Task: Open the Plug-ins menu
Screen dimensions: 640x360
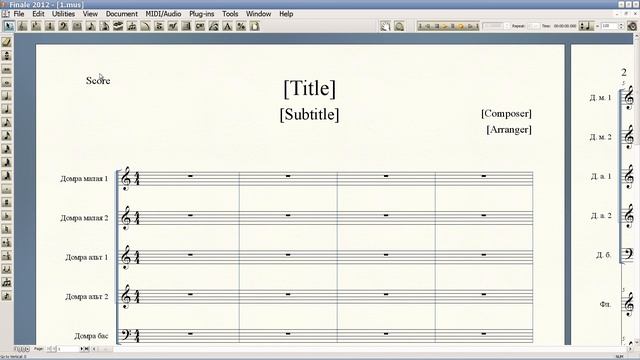Action: pos(202,14)
